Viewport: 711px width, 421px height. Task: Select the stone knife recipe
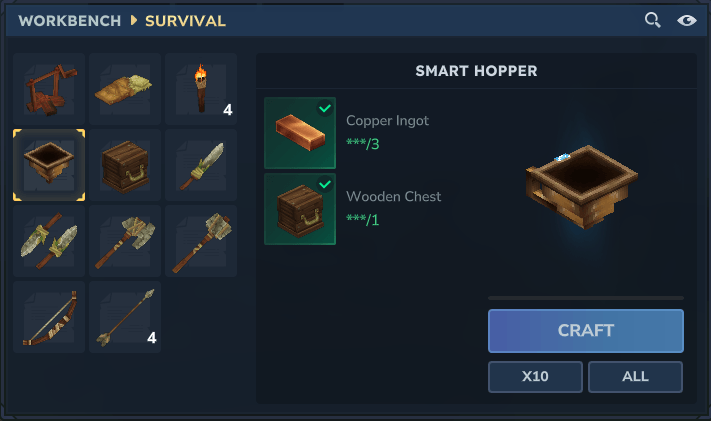click(201, 165)
